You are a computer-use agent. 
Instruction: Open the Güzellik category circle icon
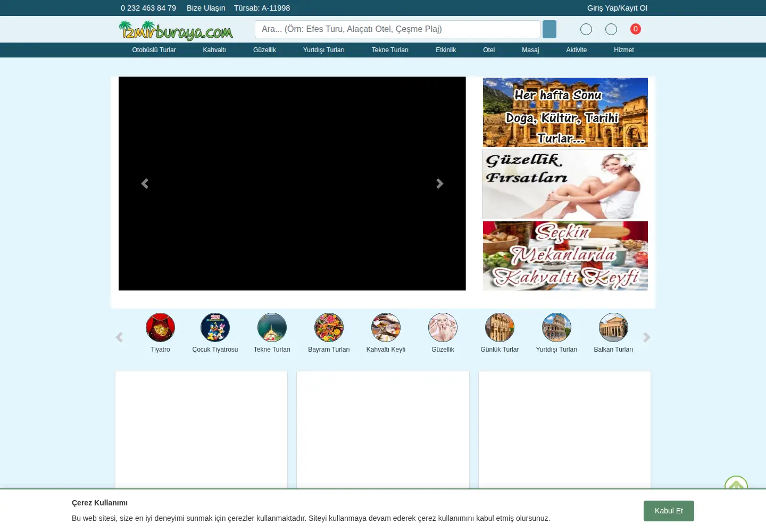443,327
